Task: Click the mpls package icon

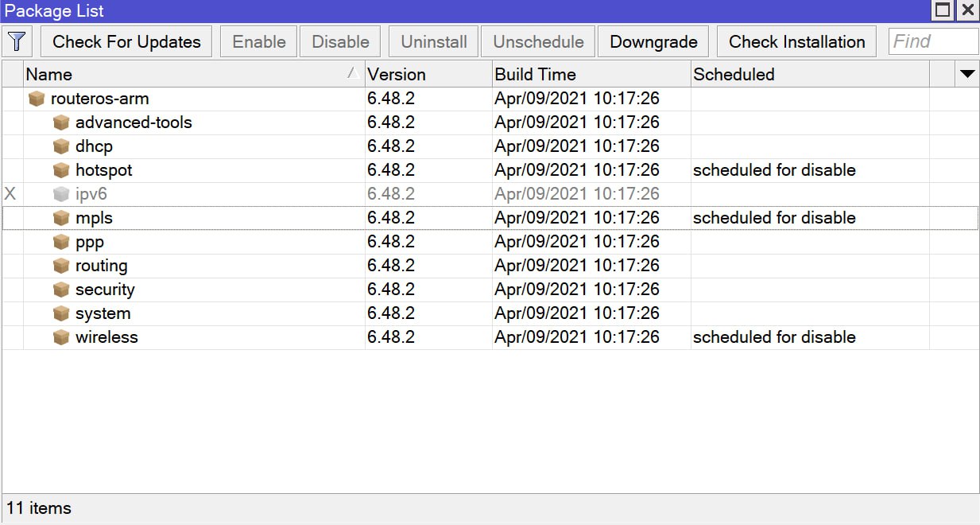Action: click(61, 218)
